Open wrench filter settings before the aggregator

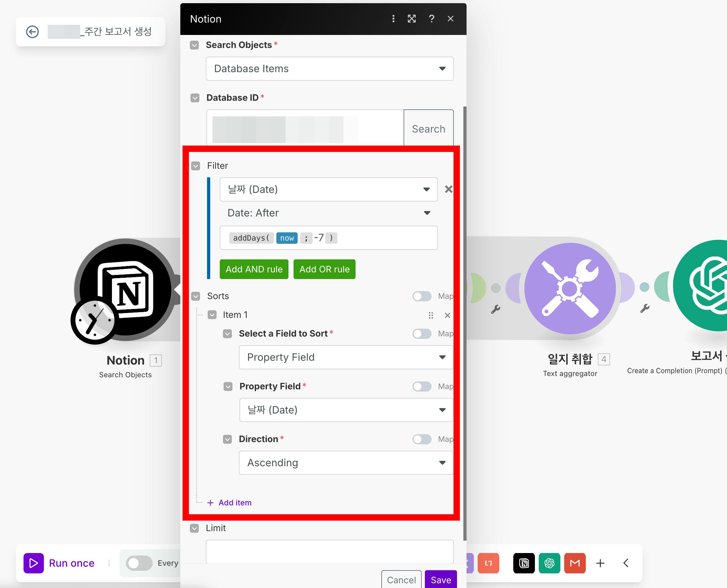coord(495,309)
